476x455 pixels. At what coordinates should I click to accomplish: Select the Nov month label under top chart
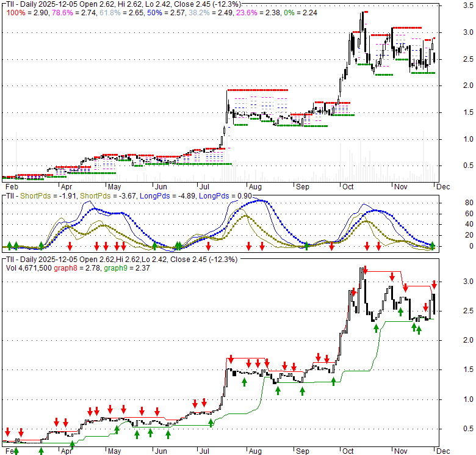401,187
